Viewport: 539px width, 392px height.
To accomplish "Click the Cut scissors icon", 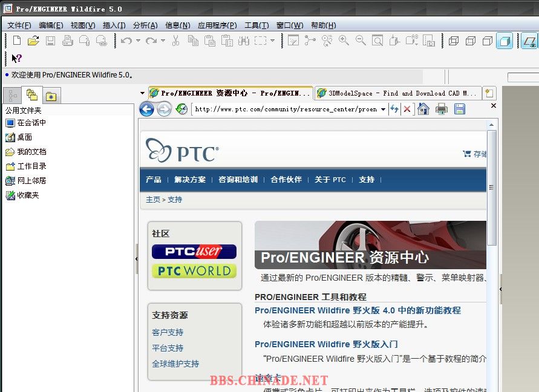I will pos(175,41).
